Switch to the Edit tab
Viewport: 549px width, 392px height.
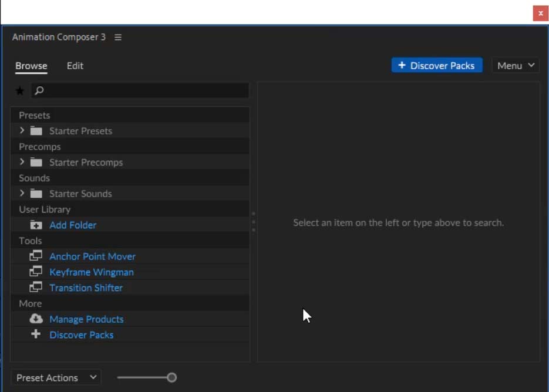[75, 66]
